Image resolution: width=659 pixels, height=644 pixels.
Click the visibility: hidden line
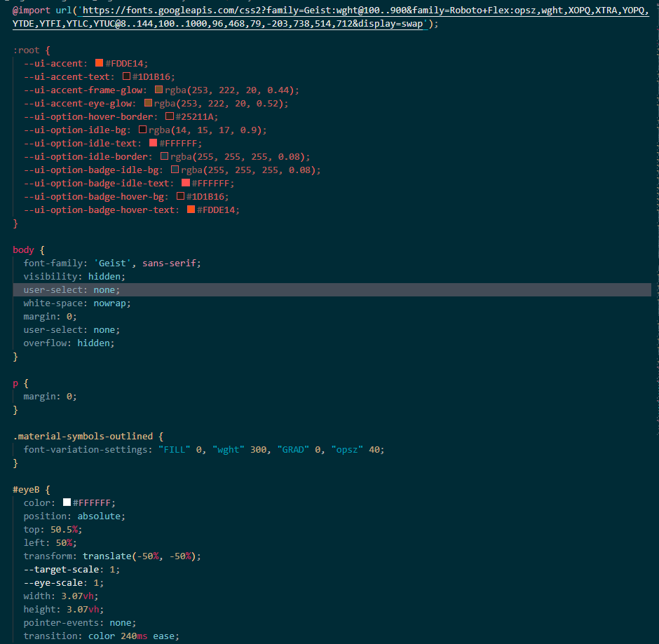(74, 276)
